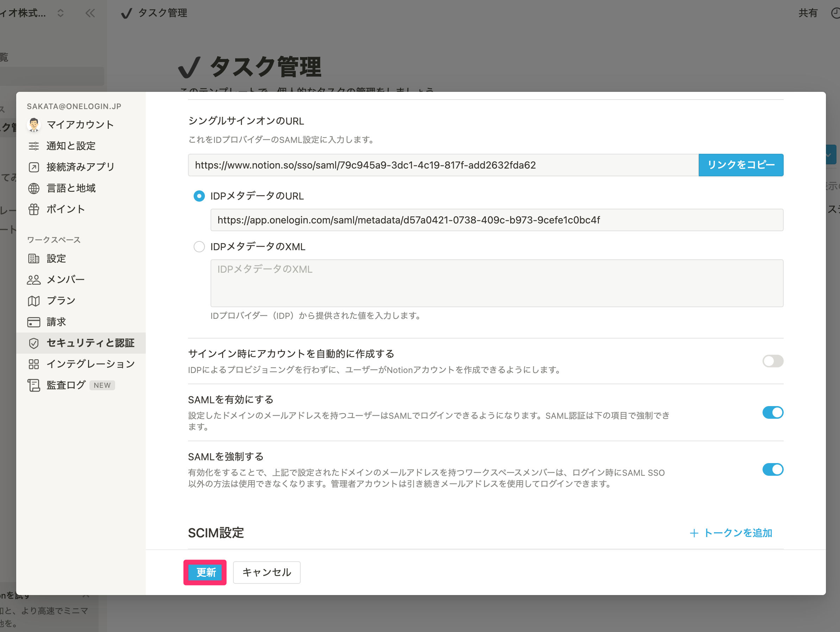Image resolution: width=840 pixels, height=632 pixels.
Task: Click the タスク管理 breadcrumb title
Action: (163, 13)
